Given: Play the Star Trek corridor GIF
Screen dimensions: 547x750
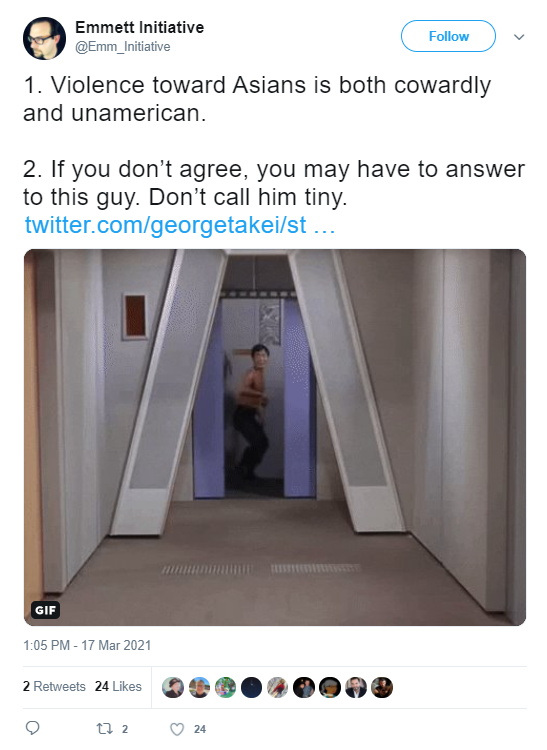Looking at the screenshot, I should point(275,437).
